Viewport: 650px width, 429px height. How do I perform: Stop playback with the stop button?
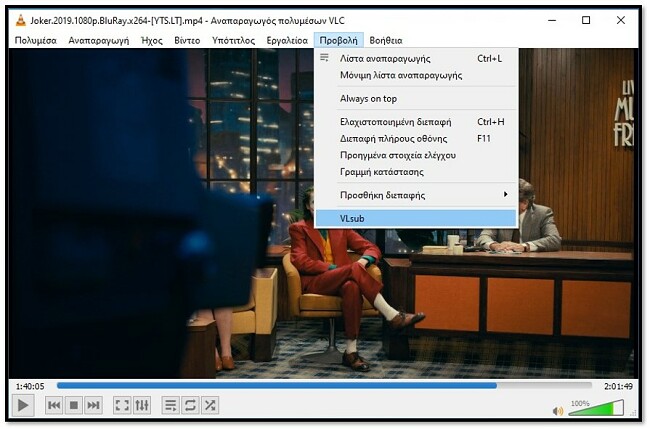pyautogui.click(x=74, y=405)
